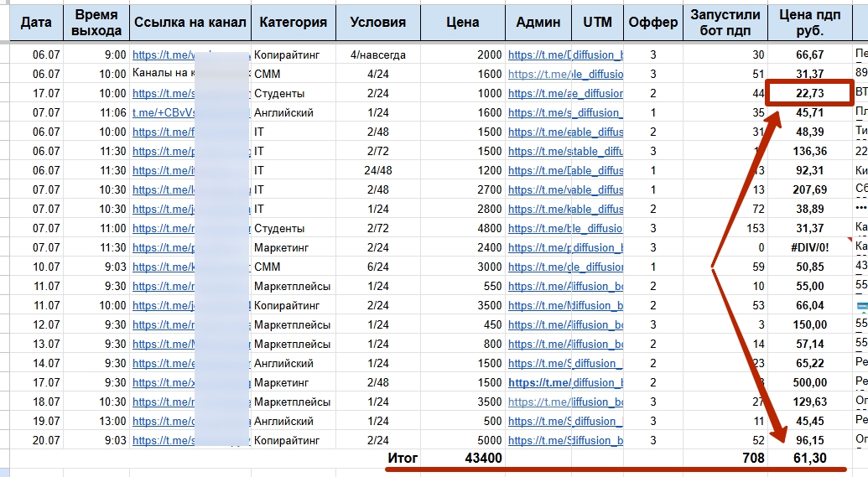Click Маркетплейсы category in the 12.07 row
Image resolution: width=868 pixels, height=477 pixels.
point(294,324)
